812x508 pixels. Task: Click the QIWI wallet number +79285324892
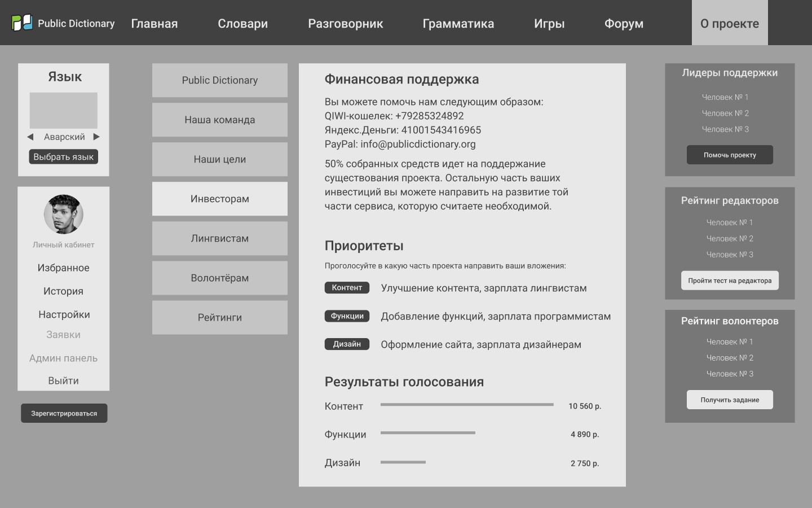click(429, 116)
